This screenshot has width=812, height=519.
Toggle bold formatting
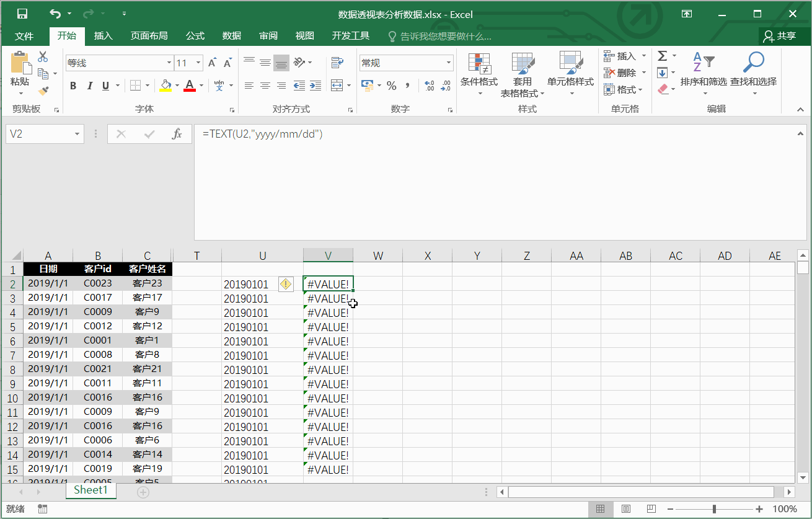tap(73, 86)
